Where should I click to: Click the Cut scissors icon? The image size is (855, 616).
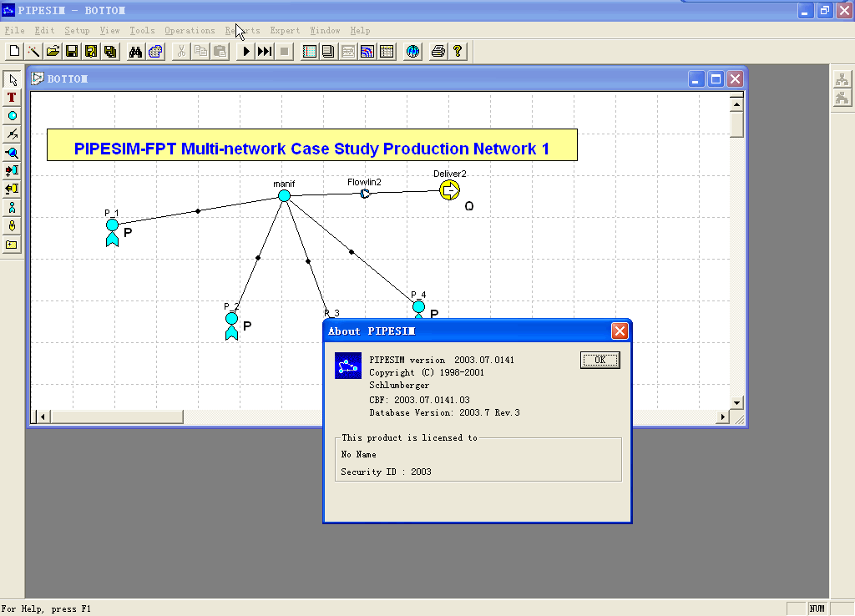[181, 52]
